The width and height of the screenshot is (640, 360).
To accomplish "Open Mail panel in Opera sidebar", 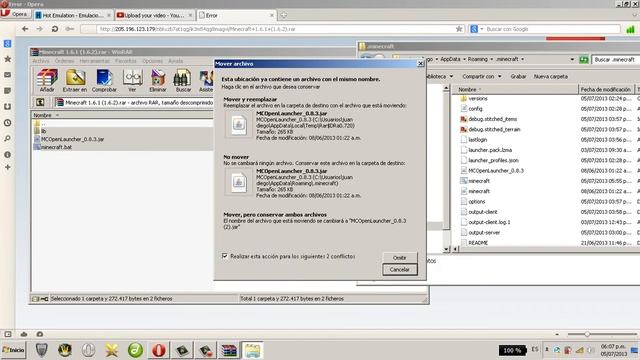I will coord(7,75).
